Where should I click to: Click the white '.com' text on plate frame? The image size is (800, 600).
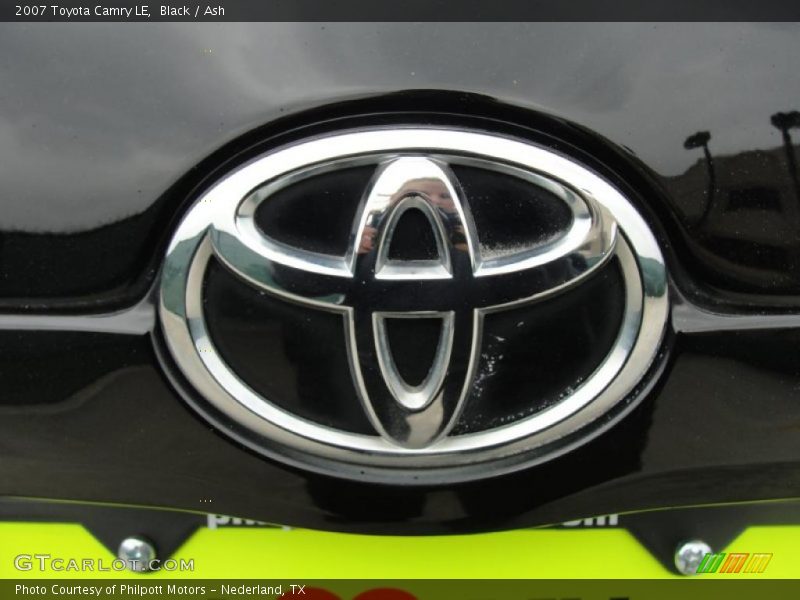click(x=596, y=520)
